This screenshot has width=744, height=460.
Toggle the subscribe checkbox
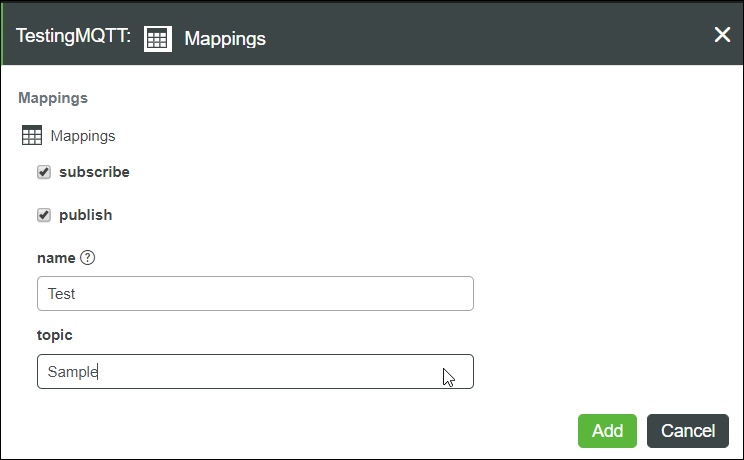coord(44,172)
